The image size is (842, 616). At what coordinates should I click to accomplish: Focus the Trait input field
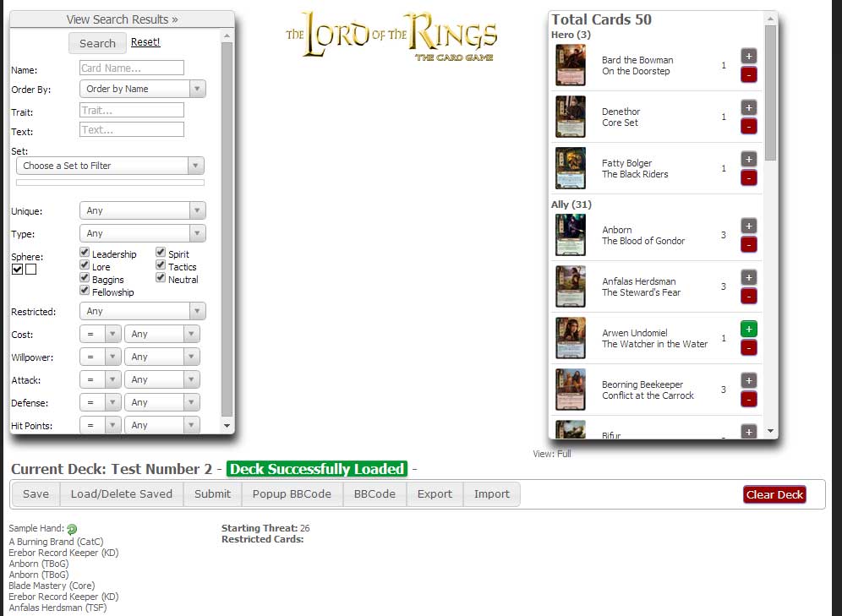[132, 111]
